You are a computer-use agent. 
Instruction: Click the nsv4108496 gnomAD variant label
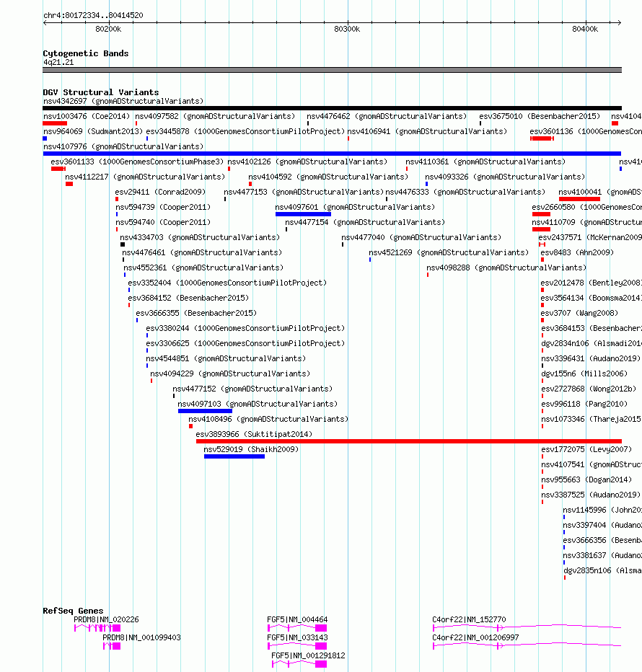[x=268, y=419]
